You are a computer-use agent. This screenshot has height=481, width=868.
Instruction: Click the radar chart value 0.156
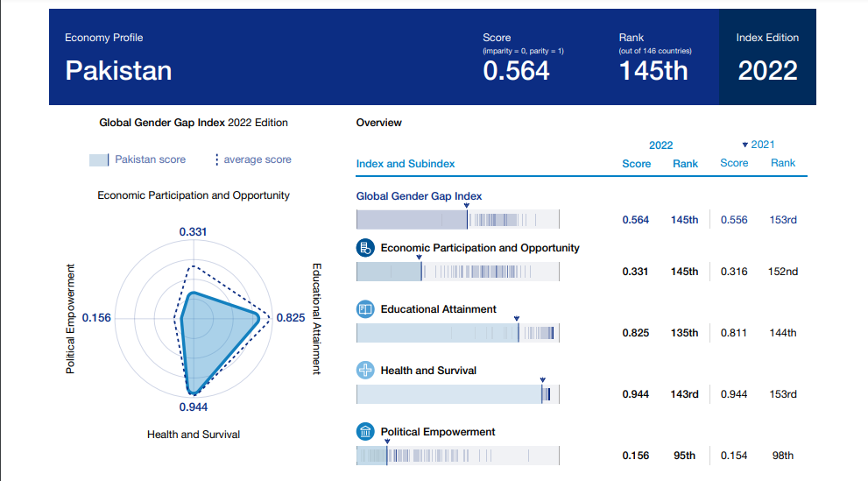(96, 318)
